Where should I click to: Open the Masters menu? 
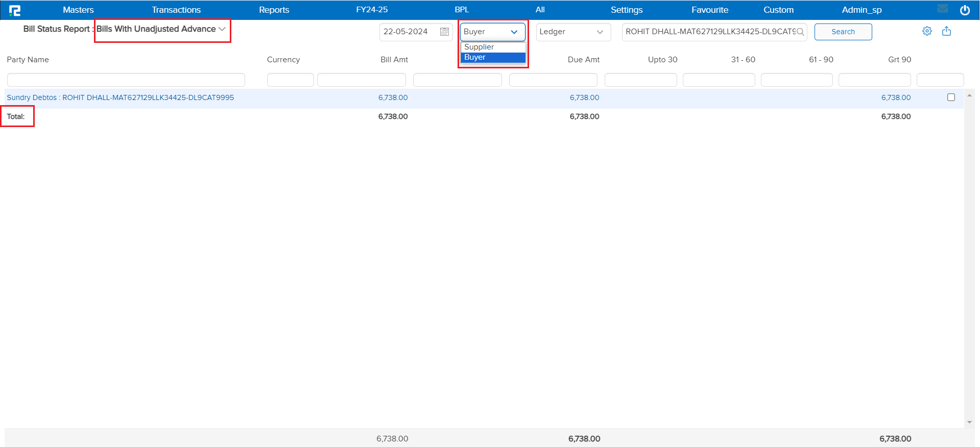(78, 10)
